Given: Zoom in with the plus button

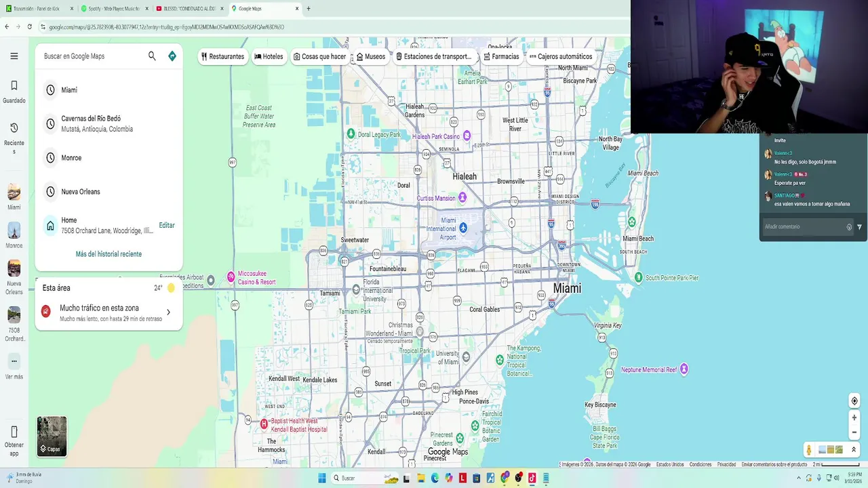Looking at the screenshot, I should click(x=854, y=418).
